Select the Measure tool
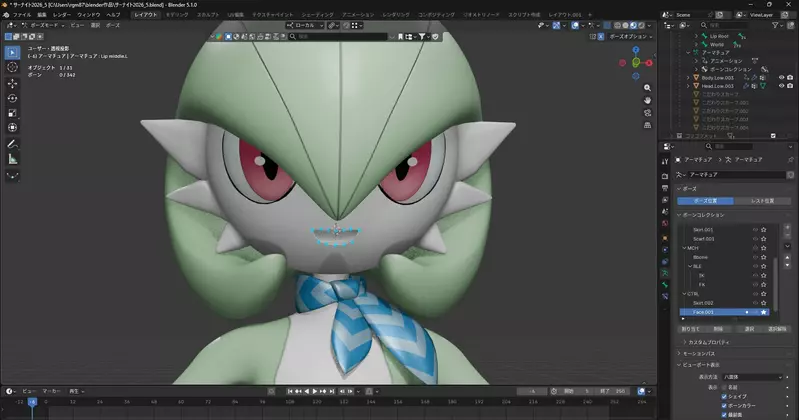The image size is (799, 420). coord(13,159)
